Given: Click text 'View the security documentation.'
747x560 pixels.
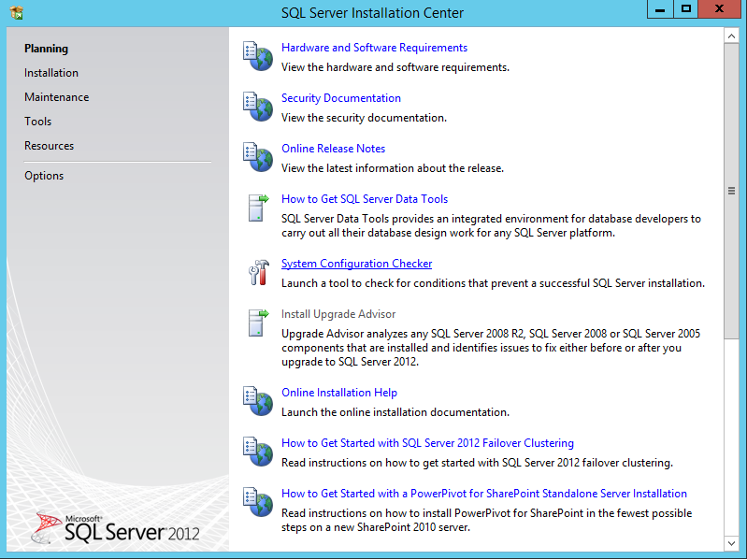Looking at the screenshot, I should point(364,118).
